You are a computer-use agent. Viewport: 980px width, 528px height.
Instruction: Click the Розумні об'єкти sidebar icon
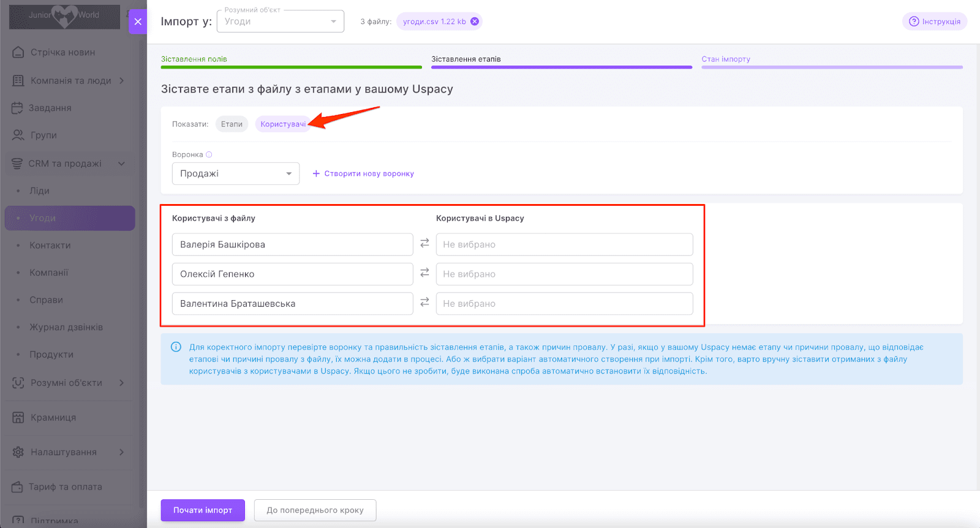(18, 383)
